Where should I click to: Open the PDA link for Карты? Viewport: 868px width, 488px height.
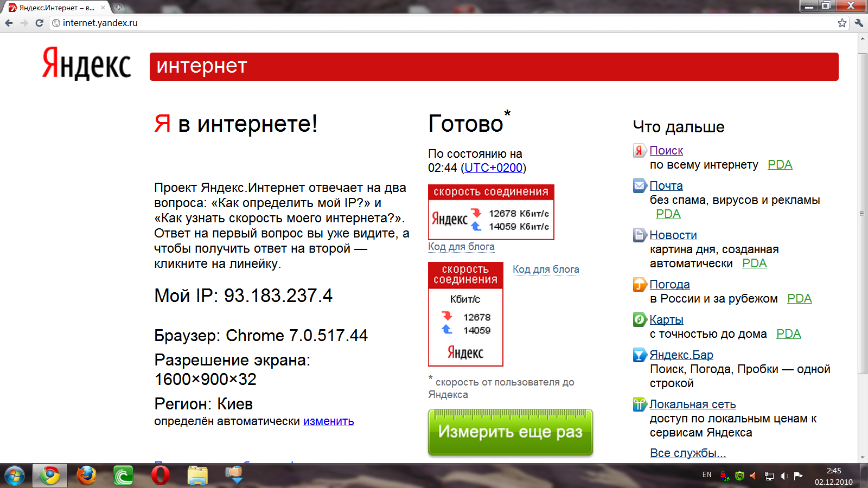[x=788, y=333]
